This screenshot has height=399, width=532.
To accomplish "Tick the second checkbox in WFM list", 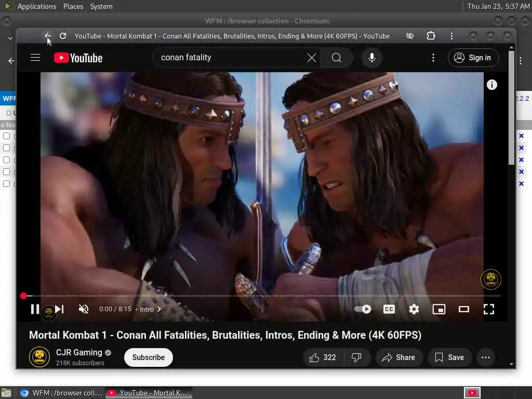I will coord(6,148).
